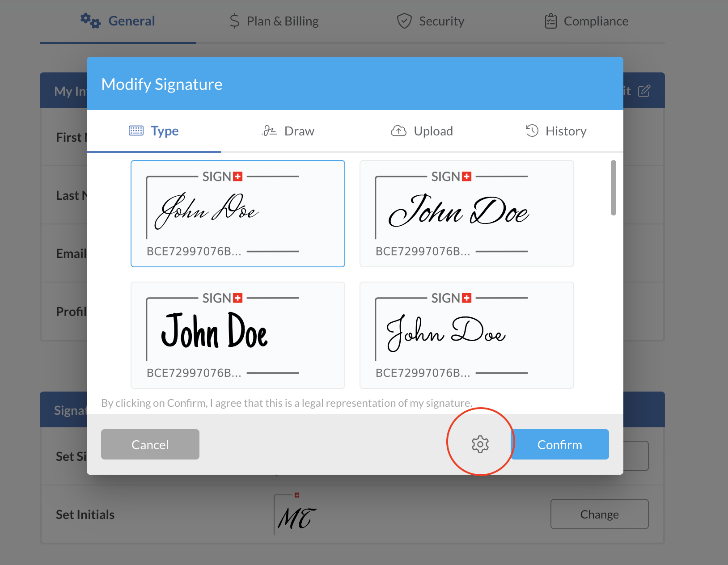
Task: Click the General gears icon
Action: pos(90,21)
